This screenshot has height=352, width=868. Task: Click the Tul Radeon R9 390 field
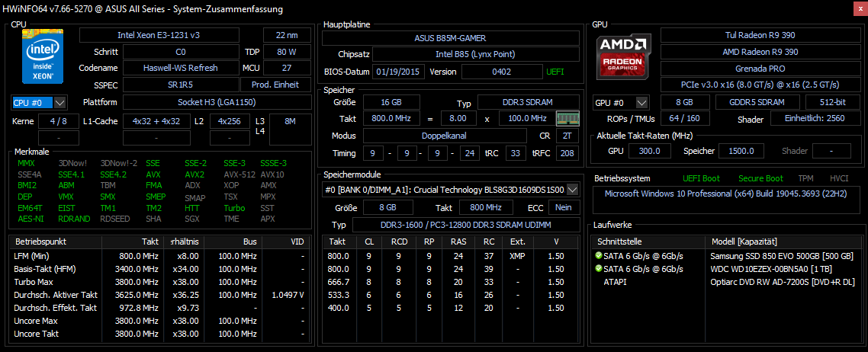tap(760, 35)
